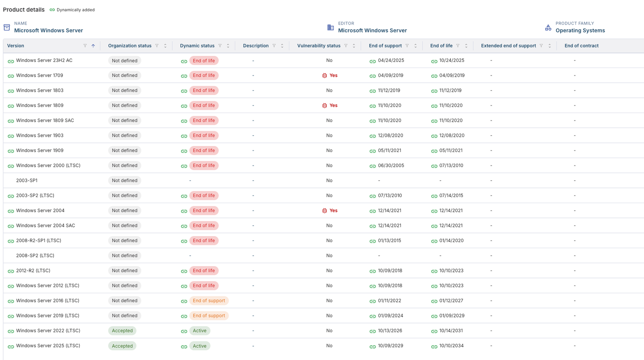Select Windows Server 2004 SAC version name

click(x=45, y=226)
